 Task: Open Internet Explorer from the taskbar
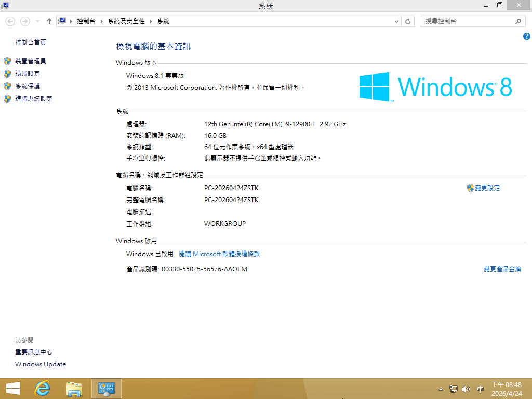coord(42,388)
